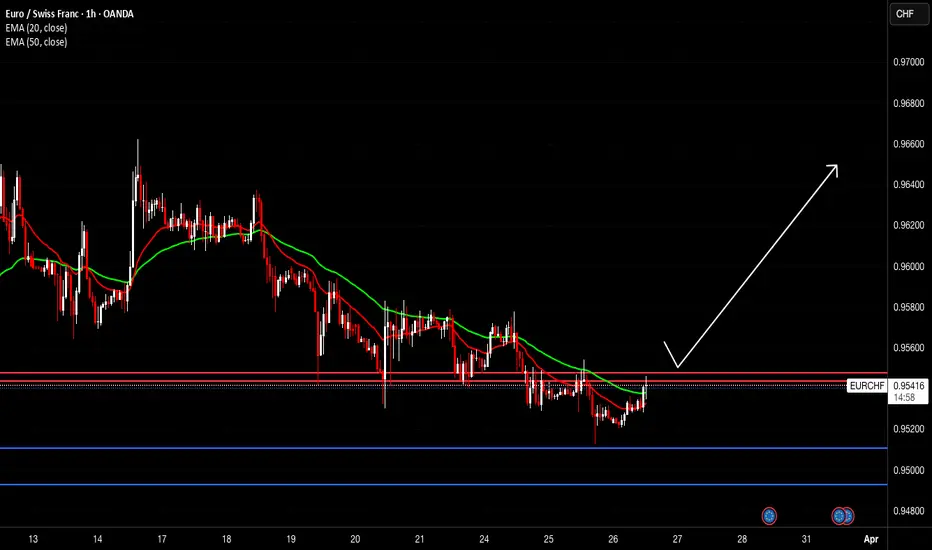The image size is (932, 550).
Task: Select the lower red horizontal line
Action: click(x=443, y=381)
